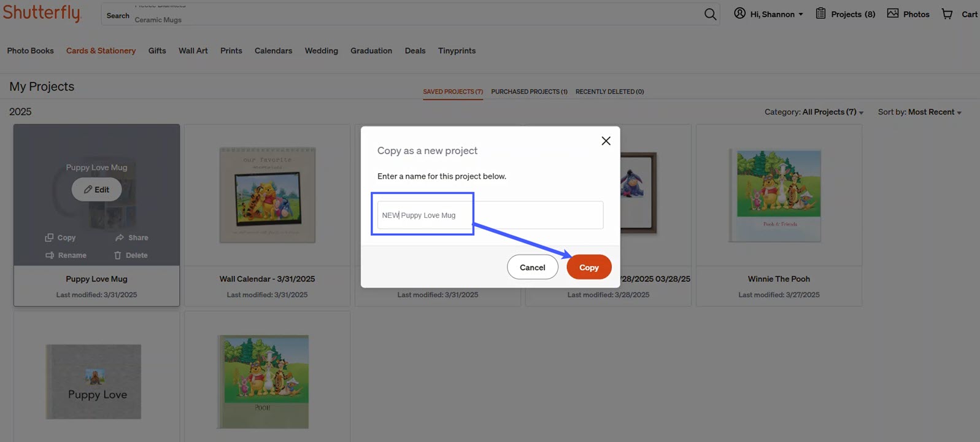Click the Cancel button in the dialog
The image size is (980, 442).
(533, 267)
